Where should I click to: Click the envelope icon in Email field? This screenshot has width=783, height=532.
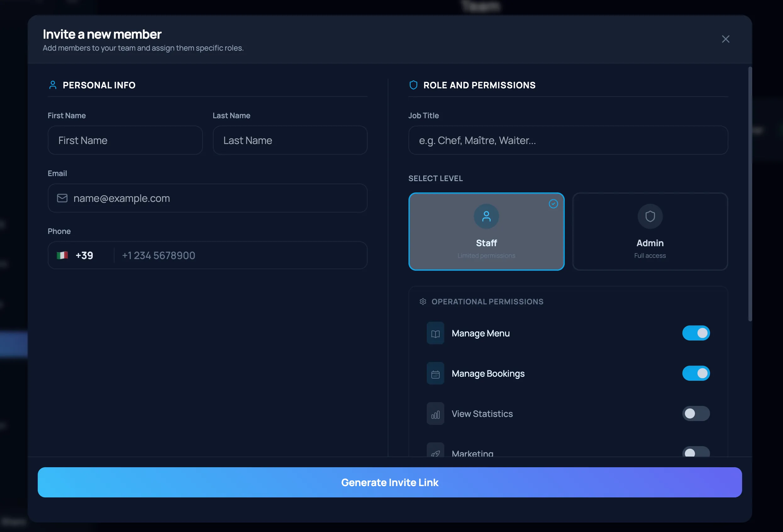pyautogui.click(x=62, y=198)
